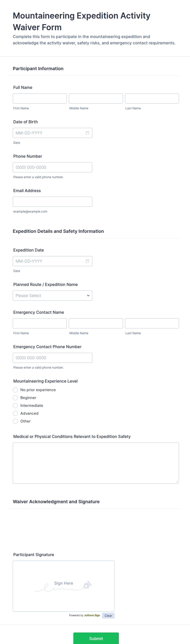Open the Jotform Sign link
This screenshot has width=190, height=644.
coord(92,615)
